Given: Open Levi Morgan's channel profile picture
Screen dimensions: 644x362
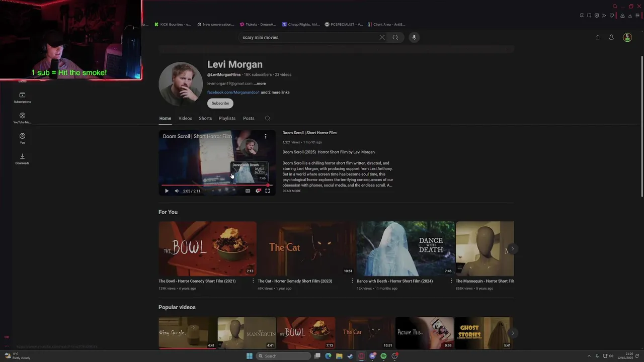Looking at the screenshot, I should coord(181,84).
